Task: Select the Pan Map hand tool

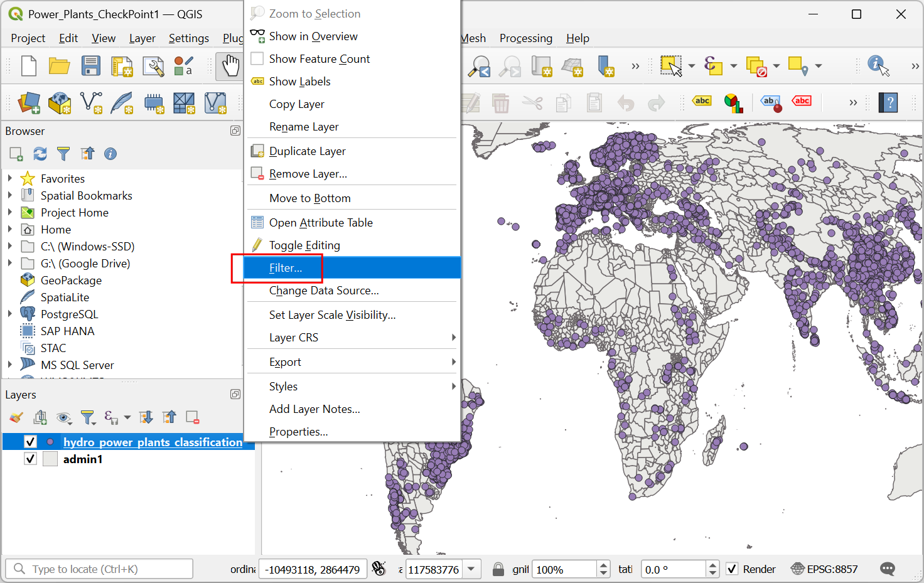Action: pyautogui.click(x=230, y=66)
